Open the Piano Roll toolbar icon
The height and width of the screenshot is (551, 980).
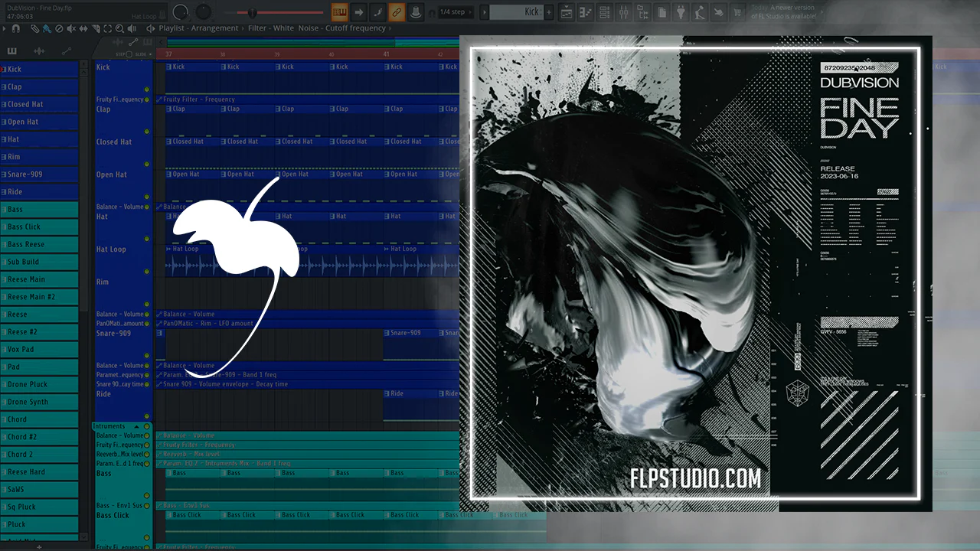pos(586,12)
